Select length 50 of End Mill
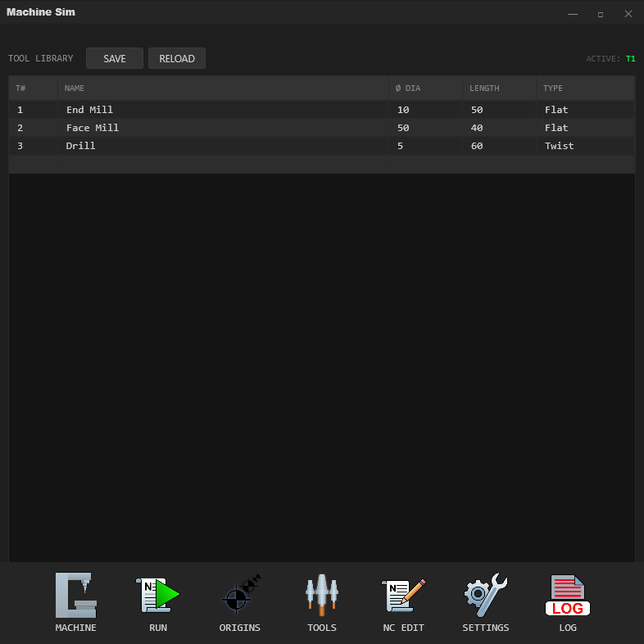Viewport: 644px width, 644px height. tap(500, 110)
